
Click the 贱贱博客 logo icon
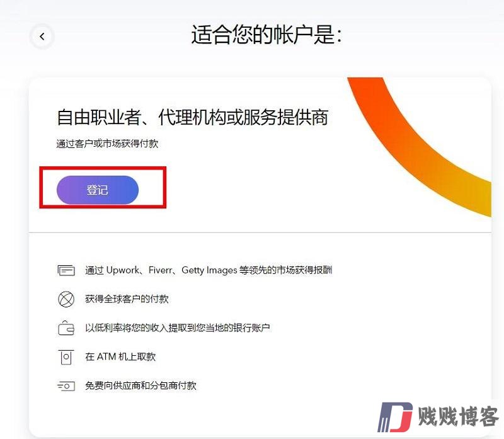395,417
